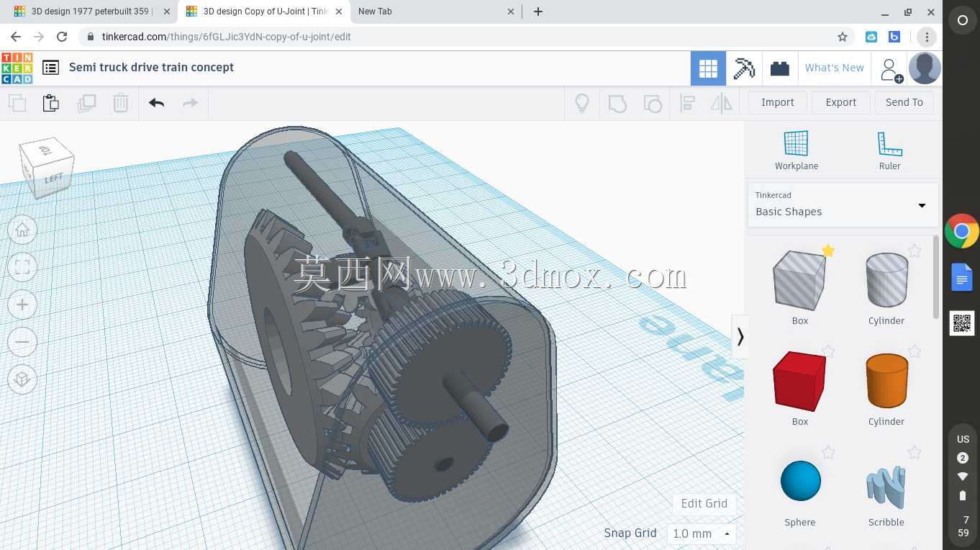Click the view cube navigator
Viewport: 980px width, 550px height.
47,167
